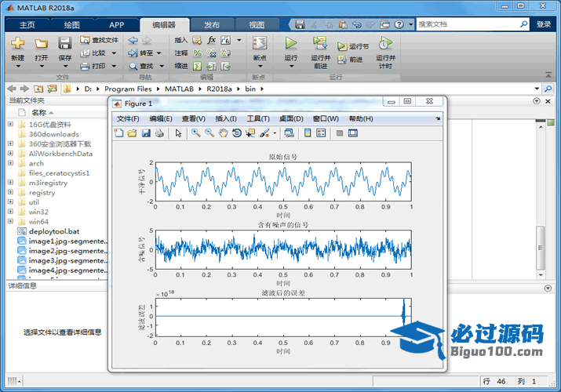Click Run and Time (运行并计时) icon

pyautogui.click(x=385, y=43)
